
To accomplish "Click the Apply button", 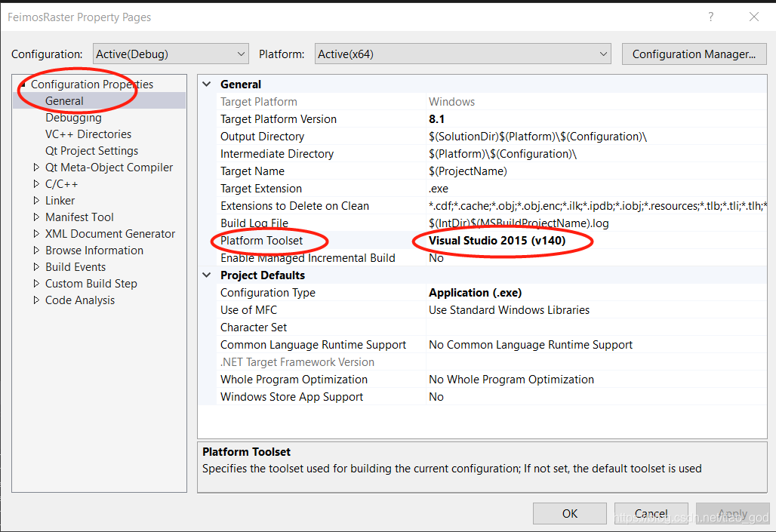I will tap(731, 513).
